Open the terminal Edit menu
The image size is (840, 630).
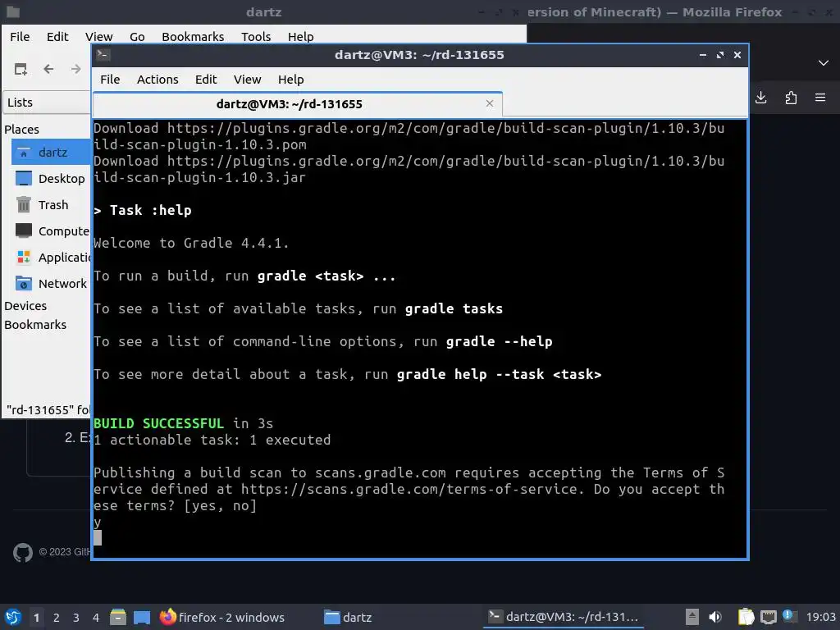pyautogui.click(x=206, y=80)
